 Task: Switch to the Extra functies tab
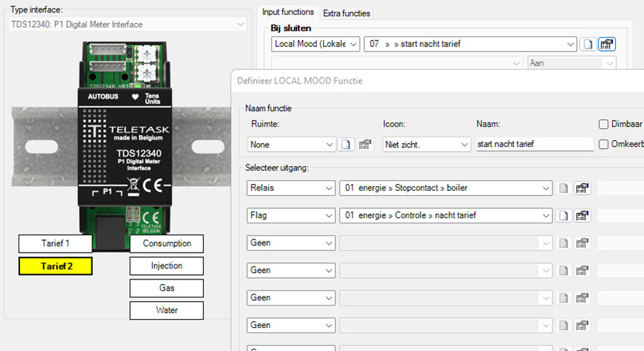click(346, 13)
